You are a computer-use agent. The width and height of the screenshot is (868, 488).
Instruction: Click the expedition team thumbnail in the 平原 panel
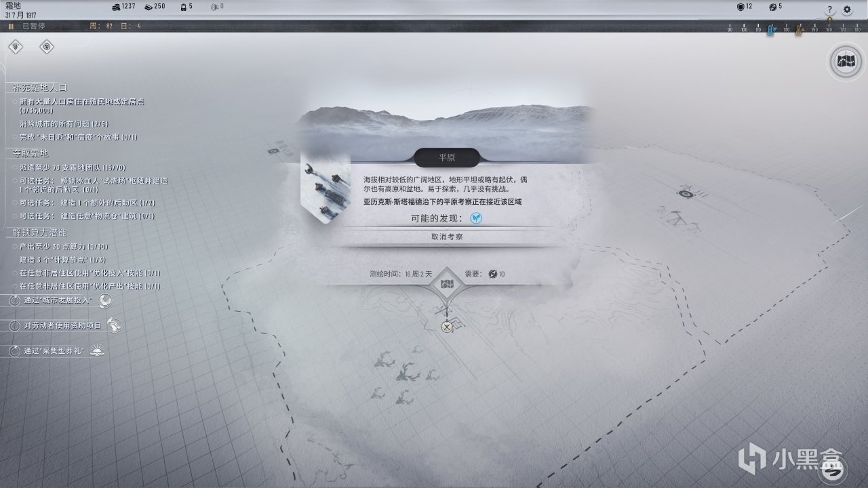pyautogui.click(x=325, y=188)
